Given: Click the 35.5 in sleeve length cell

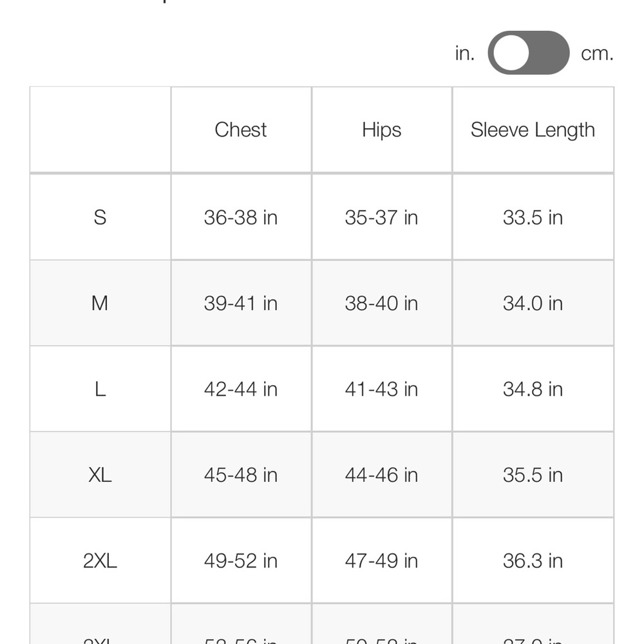Looking at the screenshot, I should [x=533, y=475].
